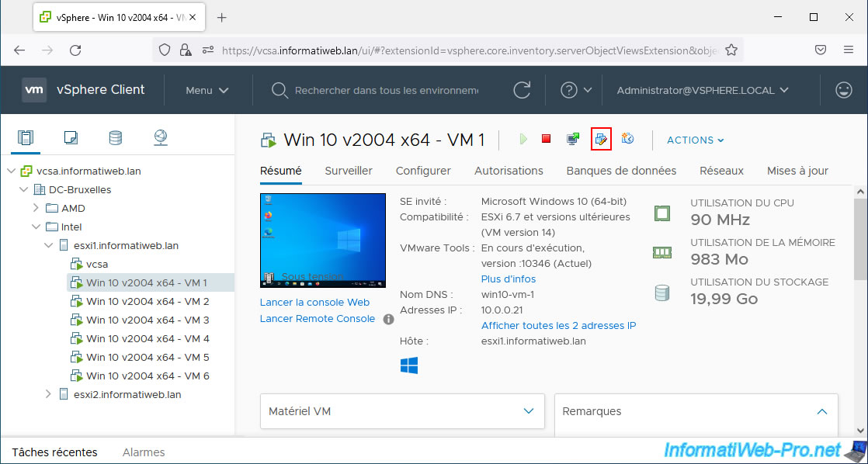Image resolution: width=868 pixels, height=464 pixels.
Task: Switch to the Résumé tab
Action: click(x=280, y=171)
